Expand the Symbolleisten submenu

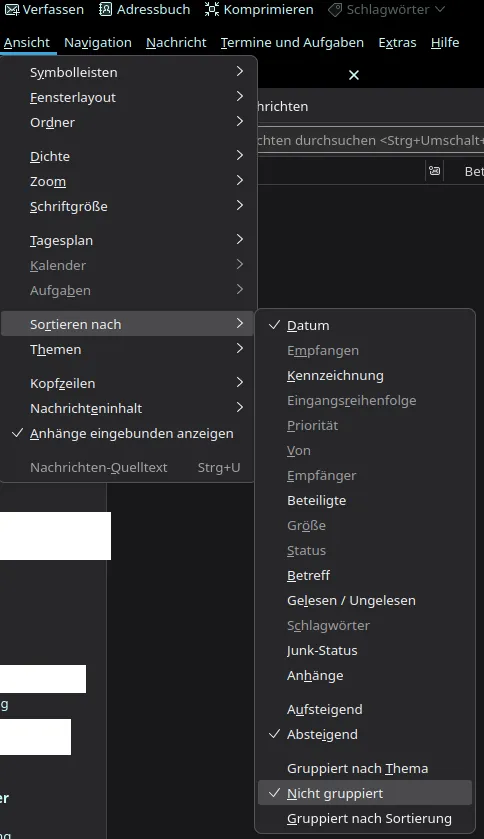[127, 72]
